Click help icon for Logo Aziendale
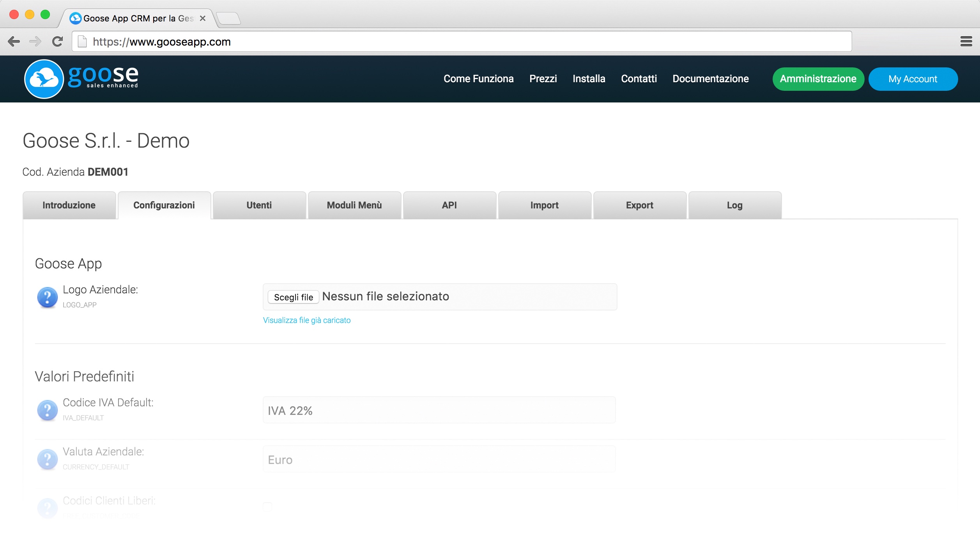Screen dimensions: 980x538 (47, 298)
